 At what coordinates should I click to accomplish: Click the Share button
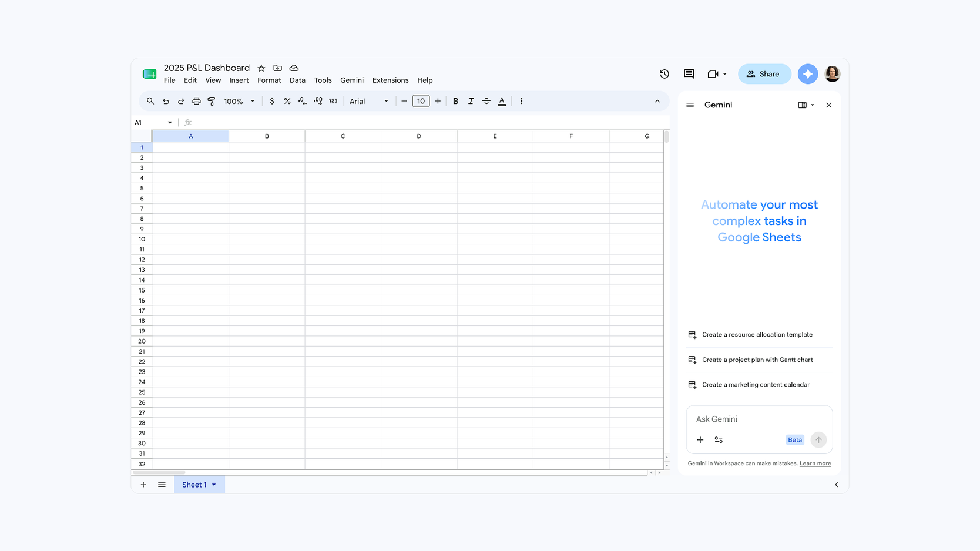tap(764, 74)
